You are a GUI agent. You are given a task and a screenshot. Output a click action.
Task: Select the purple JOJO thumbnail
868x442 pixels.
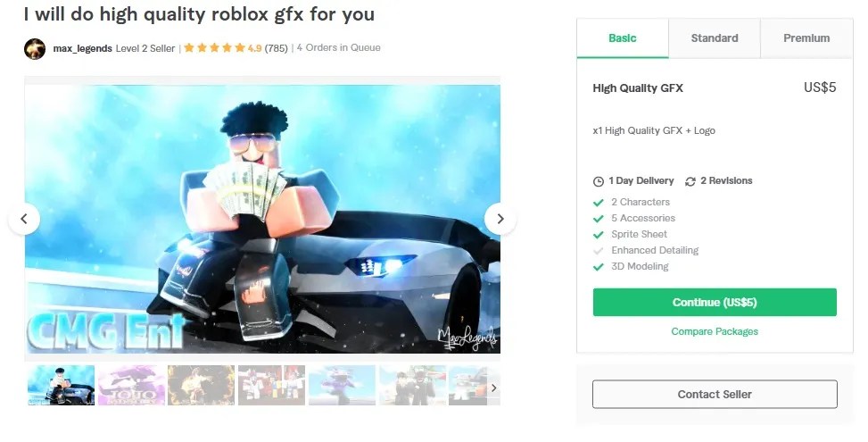[x=131, y=385]
